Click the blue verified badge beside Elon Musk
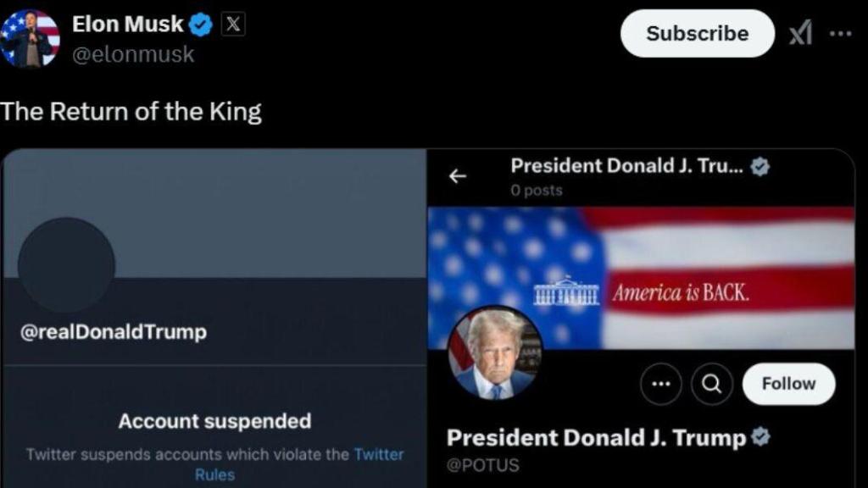The image size is (868, 488). coord(201,25)
